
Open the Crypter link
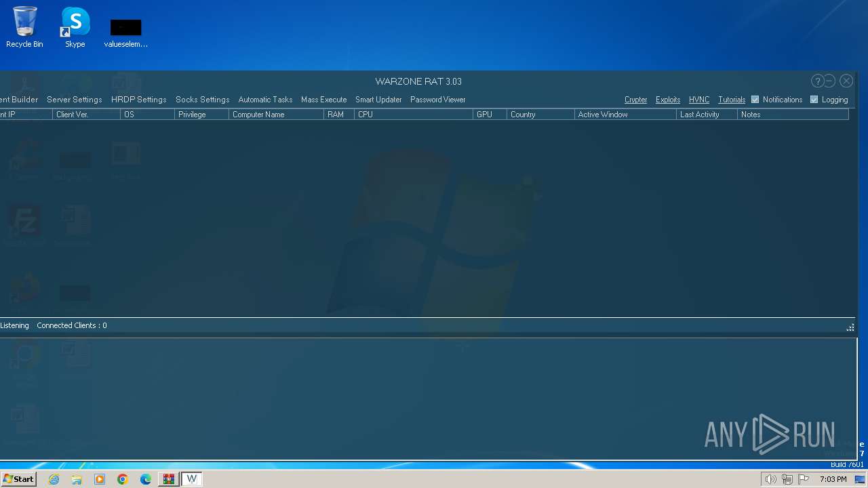tap(635, 100)
